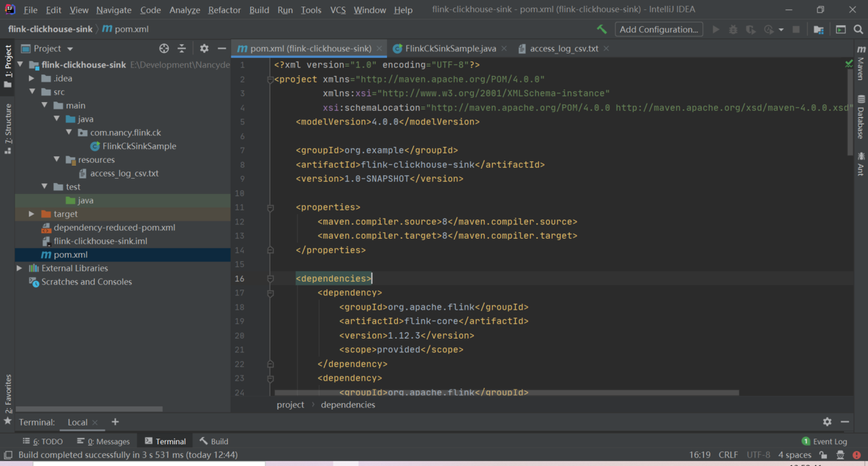Viewport: 868px width, 466px height.
Task: Click the Project panel horizontal scrollbar
Action: point(89,409)
